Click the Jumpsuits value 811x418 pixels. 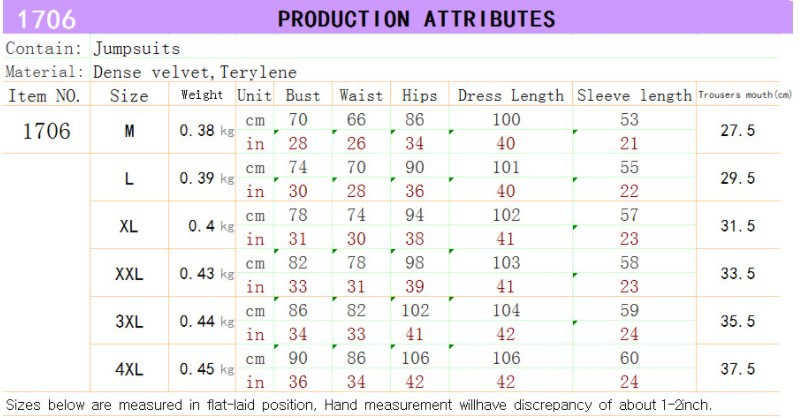(137, 49)
